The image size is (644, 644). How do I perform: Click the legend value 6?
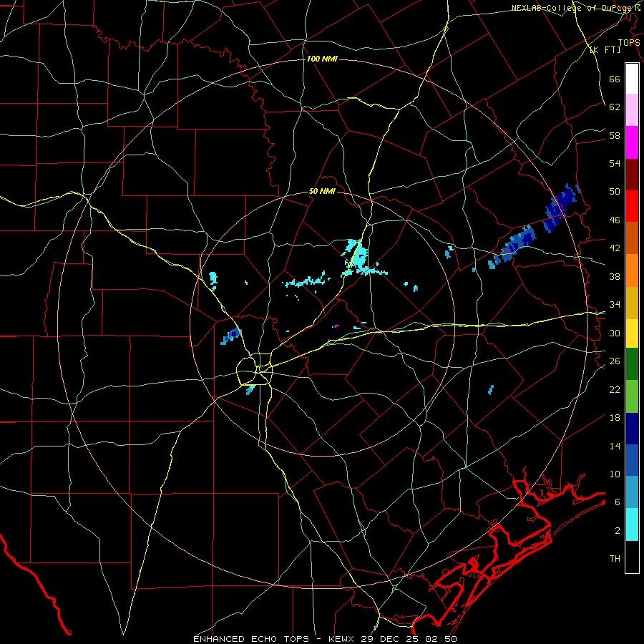(x=617, y=502)
